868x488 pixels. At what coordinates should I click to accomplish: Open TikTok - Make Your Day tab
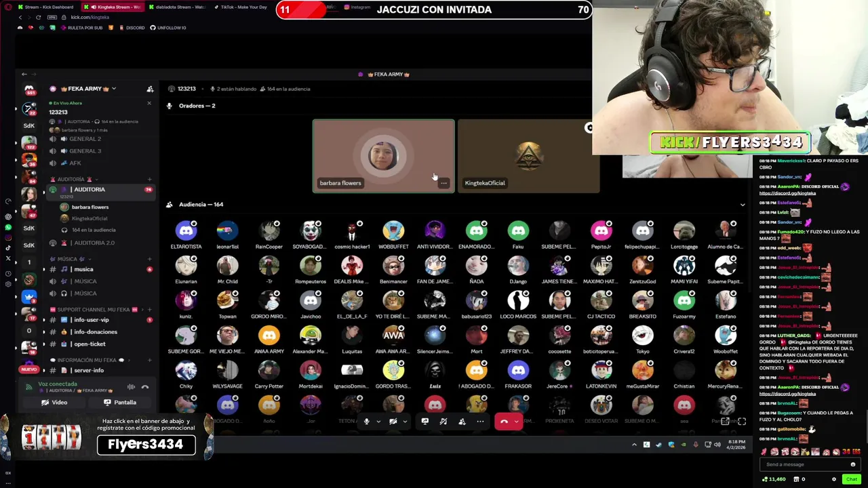click(241, 7)
